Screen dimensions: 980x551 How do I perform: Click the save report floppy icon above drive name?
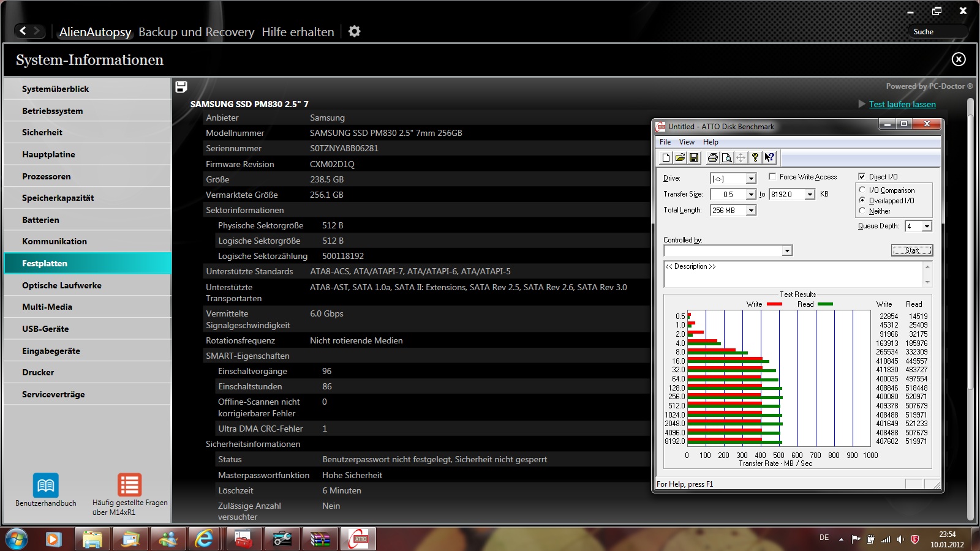(181, 87)
